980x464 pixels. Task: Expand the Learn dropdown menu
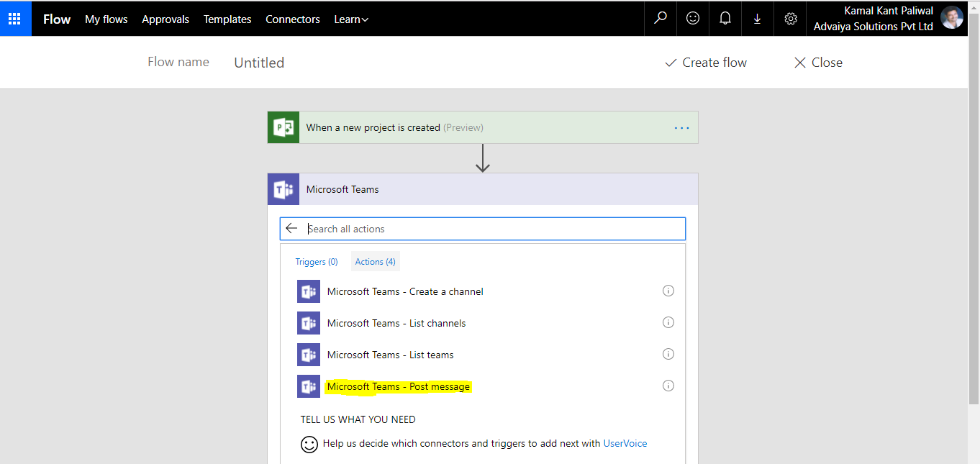coord(351,19)
